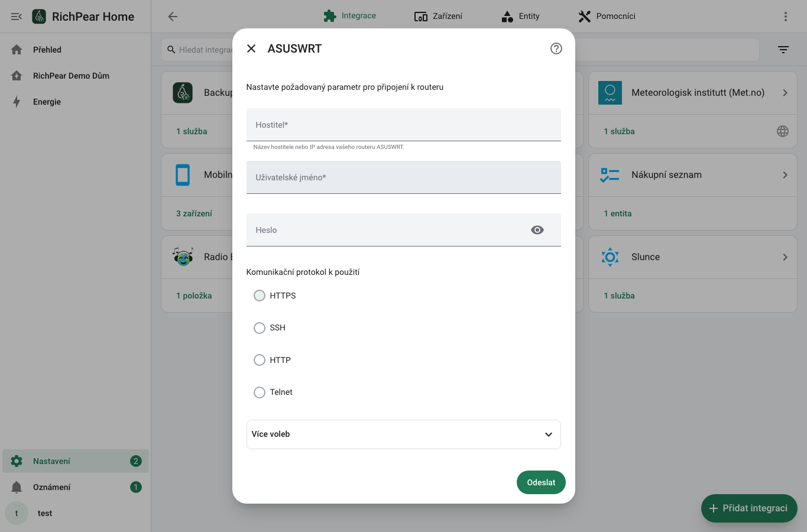Image resolution: width=807 pixels, height=532 pixels.
Task: Expand the Nákupní seznam chevron
Action: [x=785, y=175]
